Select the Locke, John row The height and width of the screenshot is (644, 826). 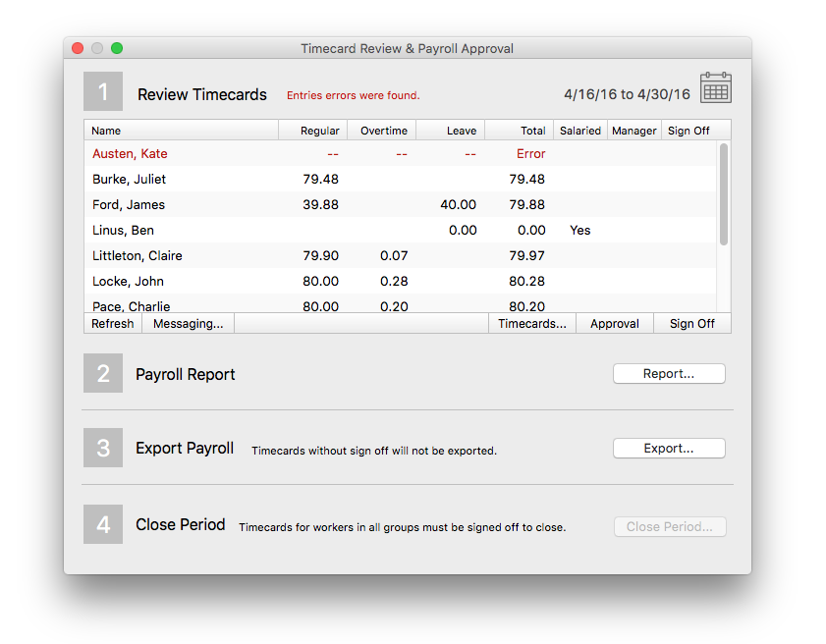(x=400, y=281)
